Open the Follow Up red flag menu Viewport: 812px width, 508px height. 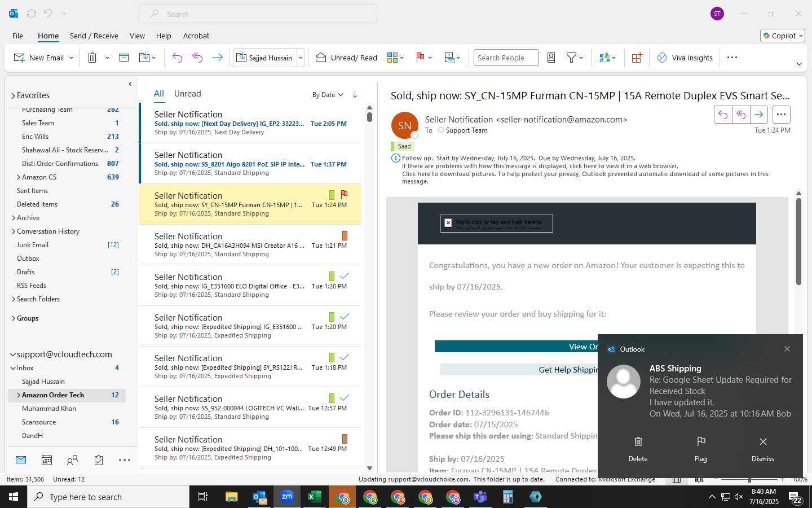click(x=420, y=58)
